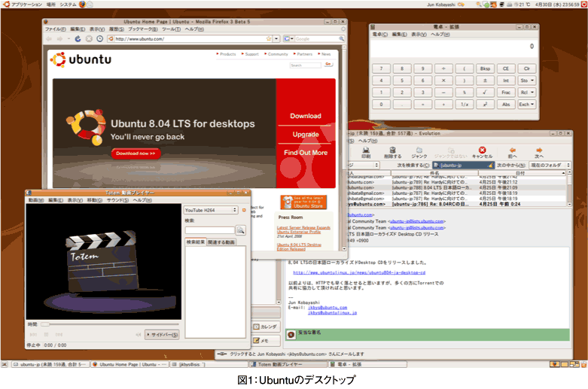Image resolution: width=588 pixels, height=389 pixels.
Task: Click the Totem search magnifier button
Action: coord(241,230)
